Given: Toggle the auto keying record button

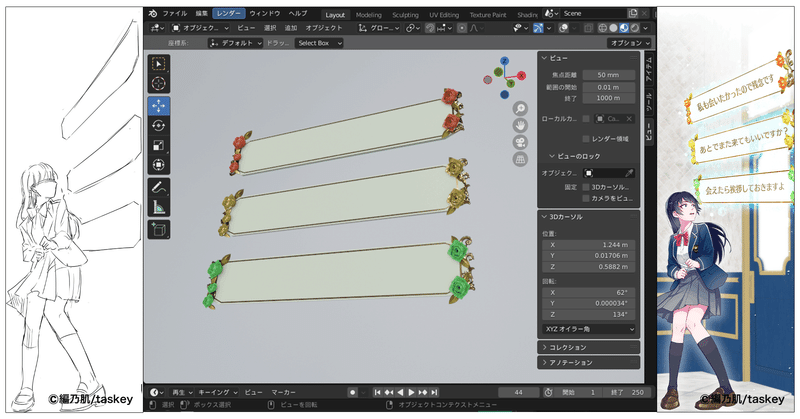Looking at the screenshot, I should 353,392.
